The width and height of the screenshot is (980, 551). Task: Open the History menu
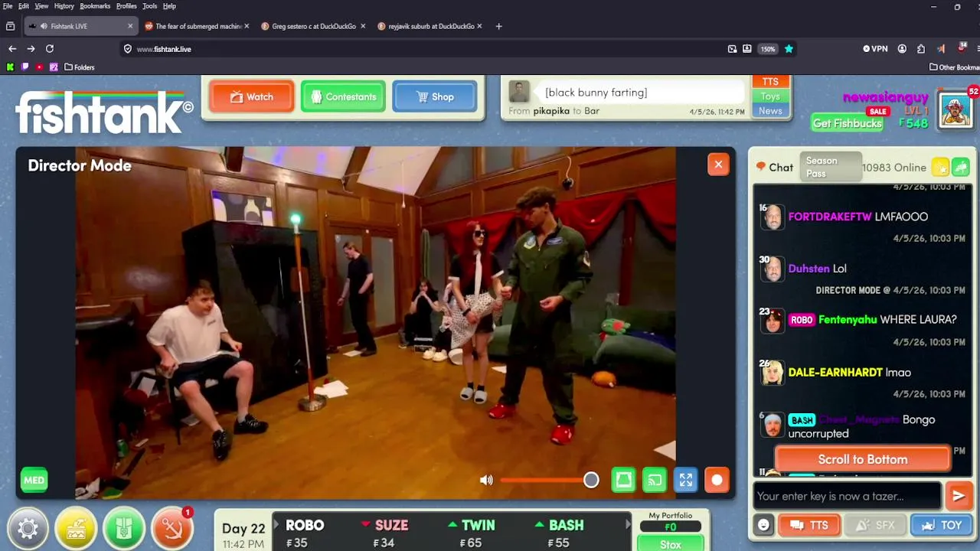(64, 6)
